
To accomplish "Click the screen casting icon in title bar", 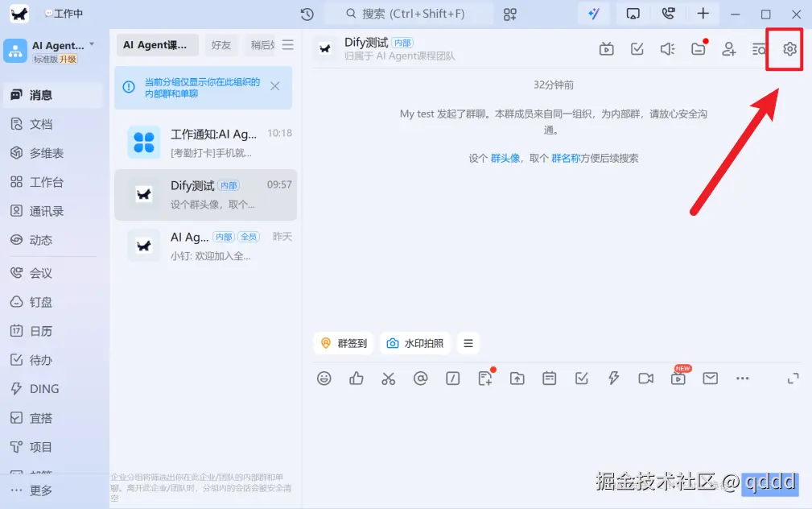I will click(x=633, y=14).
